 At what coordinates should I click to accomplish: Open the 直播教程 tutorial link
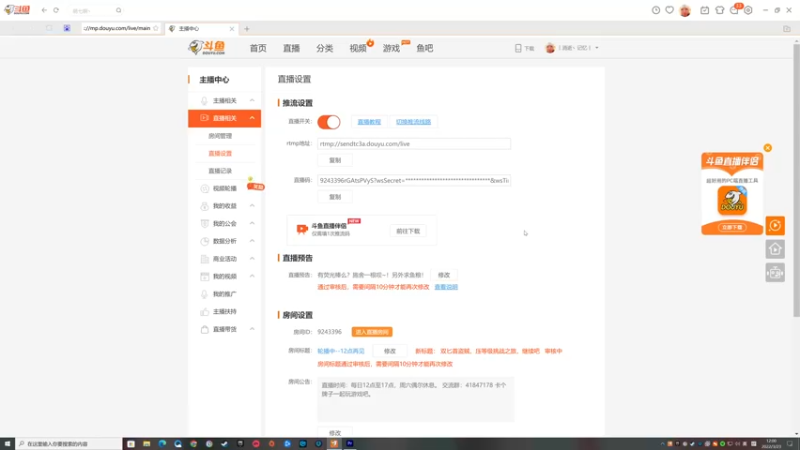click(369, 122)
